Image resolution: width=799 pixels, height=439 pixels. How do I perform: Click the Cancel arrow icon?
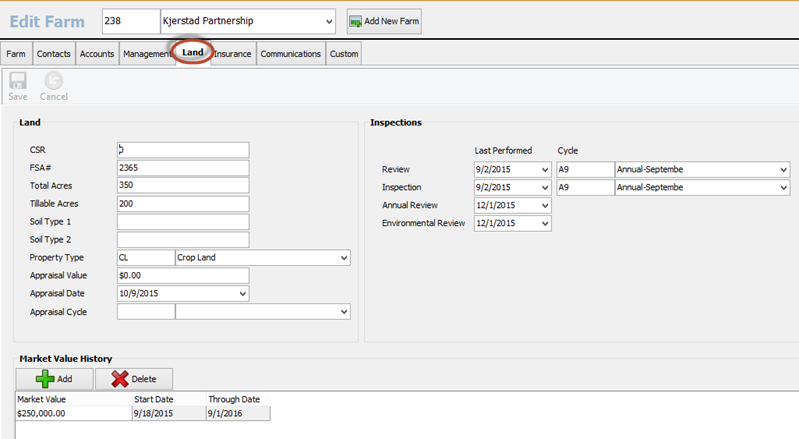(53, 82)
